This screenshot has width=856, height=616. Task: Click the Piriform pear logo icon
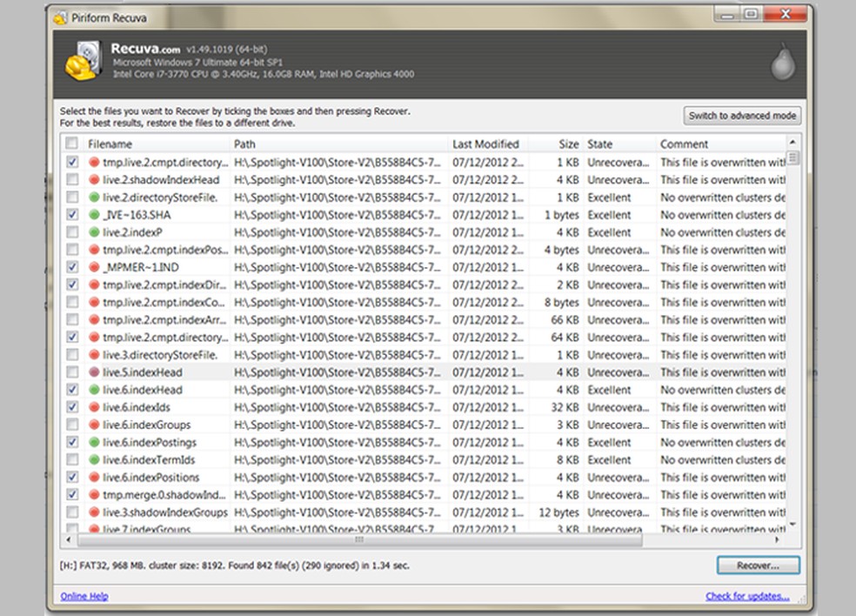(x=782, y=61)
